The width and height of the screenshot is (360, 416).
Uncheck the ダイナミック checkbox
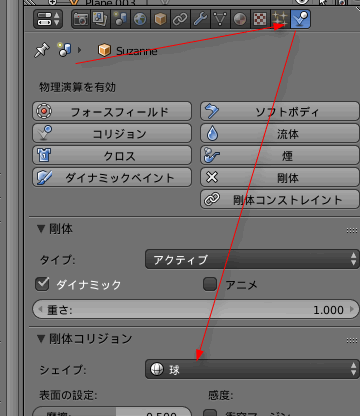[x=42, y=284]
